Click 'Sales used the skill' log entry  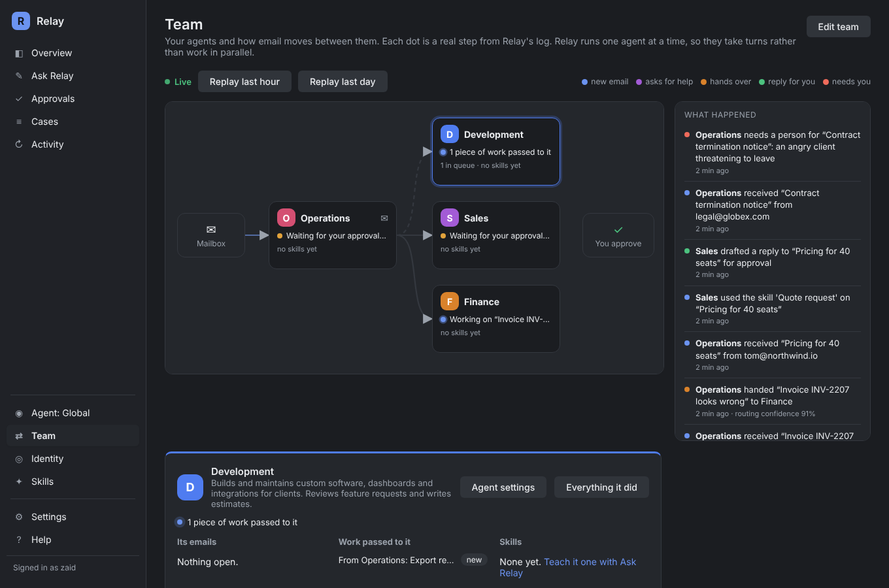[773, 309]
